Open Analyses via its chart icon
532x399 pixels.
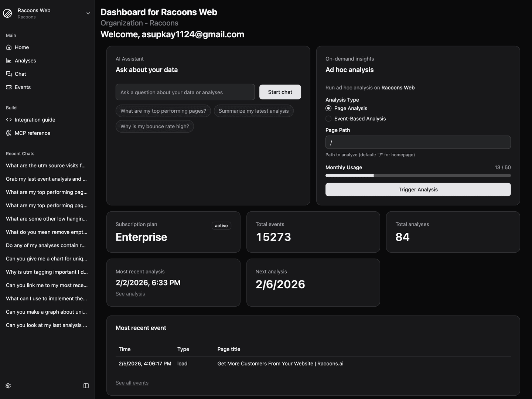(x=9, y=61)
